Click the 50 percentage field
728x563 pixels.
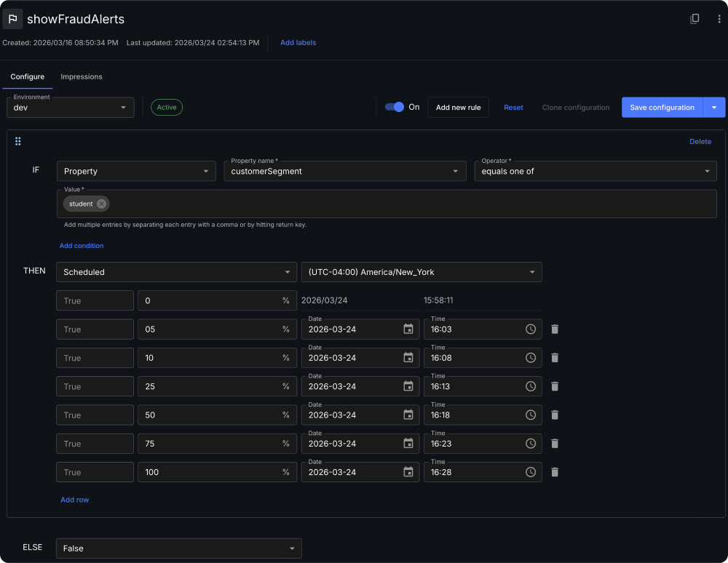point(217,415)
